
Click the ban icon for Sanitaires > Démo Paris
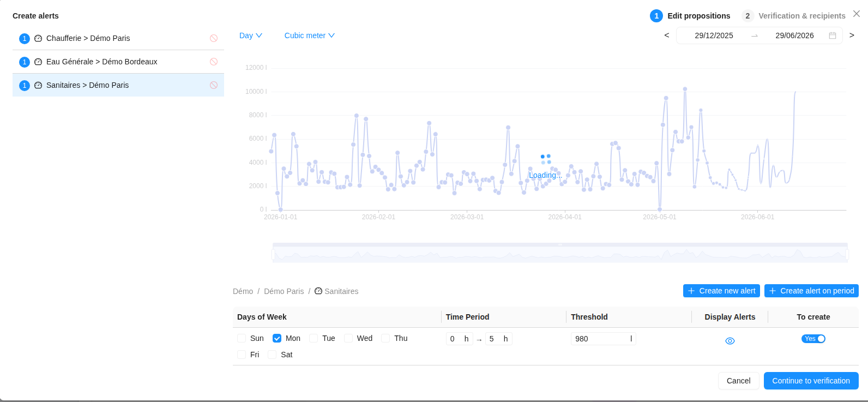click(x=214, y=85)
